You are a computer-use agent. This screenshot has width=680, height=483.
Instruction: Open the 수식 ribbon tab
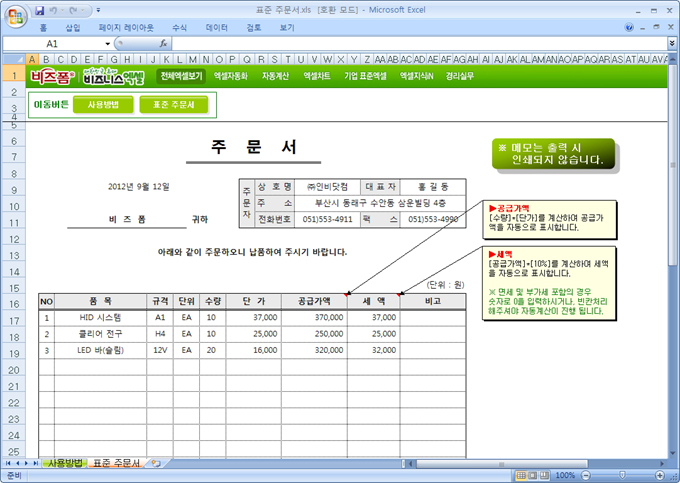pyautogui.click(x=179, y=28)
